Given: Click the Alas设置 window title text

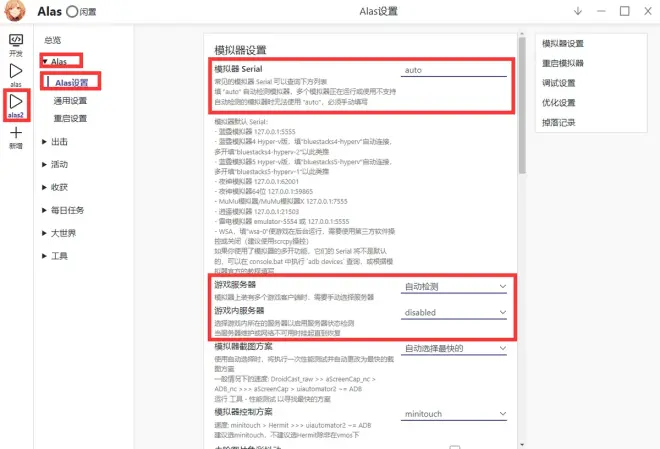Looking at the screenshot, I should (378, 11).
